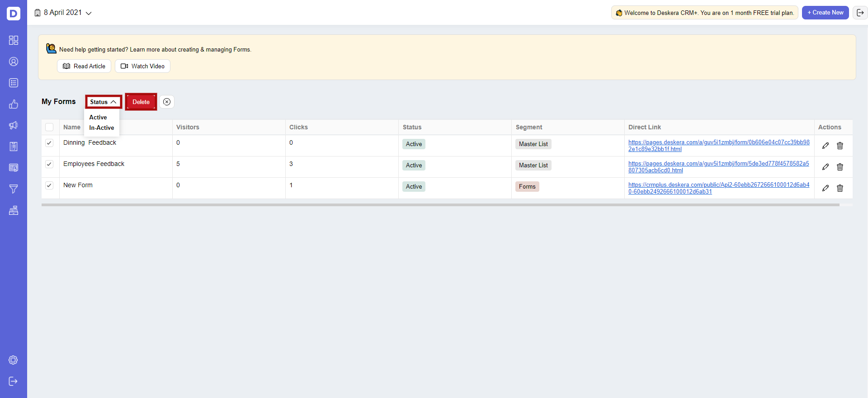Click Active status badge for Employees Feedback
This screenshot has height=398, width=868.
pyautogui.click(x=414, y=166)
